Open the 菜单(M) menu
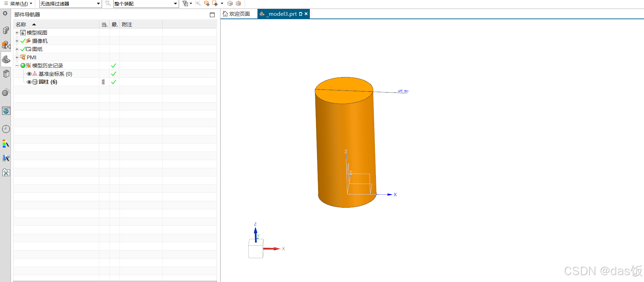The image size is (644, 282). point(18,3)
